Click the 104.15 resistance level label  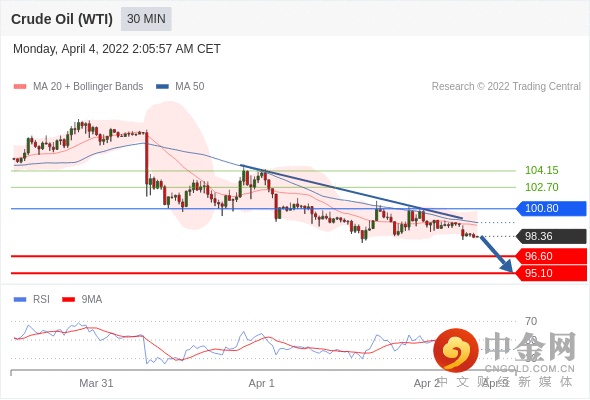(x=541, y=170)
